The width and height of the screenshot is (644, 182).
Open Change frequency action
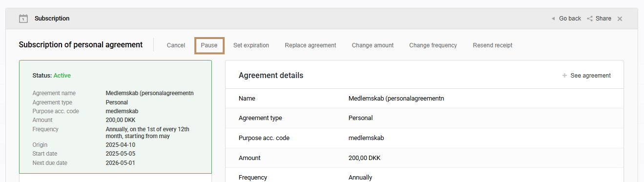coord(433,45)
